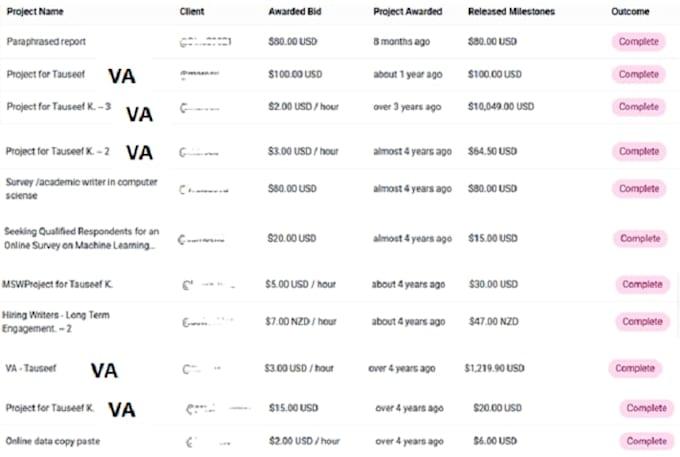Click the blurred client name of Paraphrased report
Viewport: 680px width, 457px height.
(x=205, y=42)
